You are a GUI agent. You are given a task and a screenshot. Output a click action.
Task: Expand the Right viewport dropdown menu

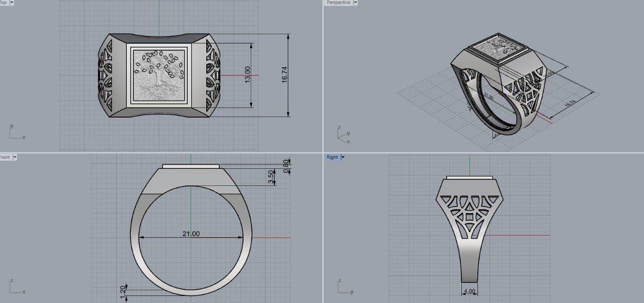click(343, 157)
